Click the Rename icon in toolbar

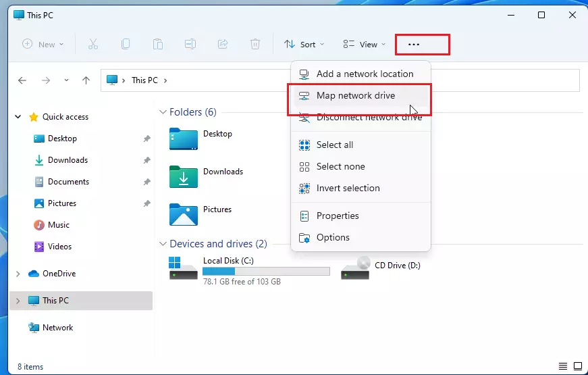click(x=190, y=45)
